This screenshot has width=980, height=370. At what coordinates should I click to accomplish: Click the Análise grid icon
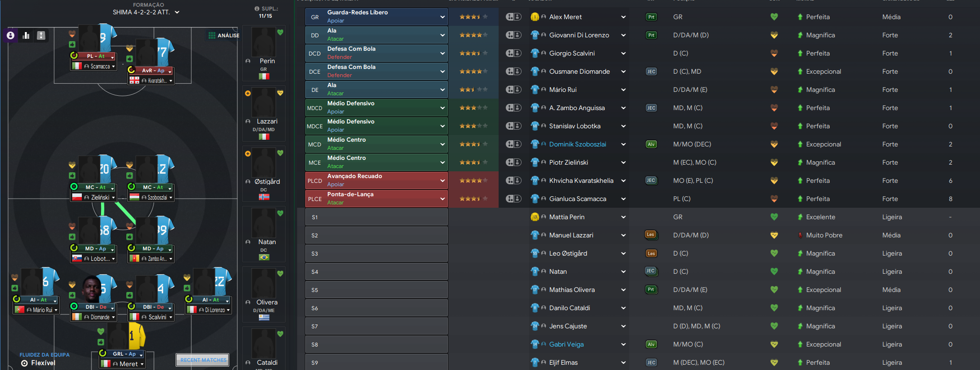[x=212, y=35]
